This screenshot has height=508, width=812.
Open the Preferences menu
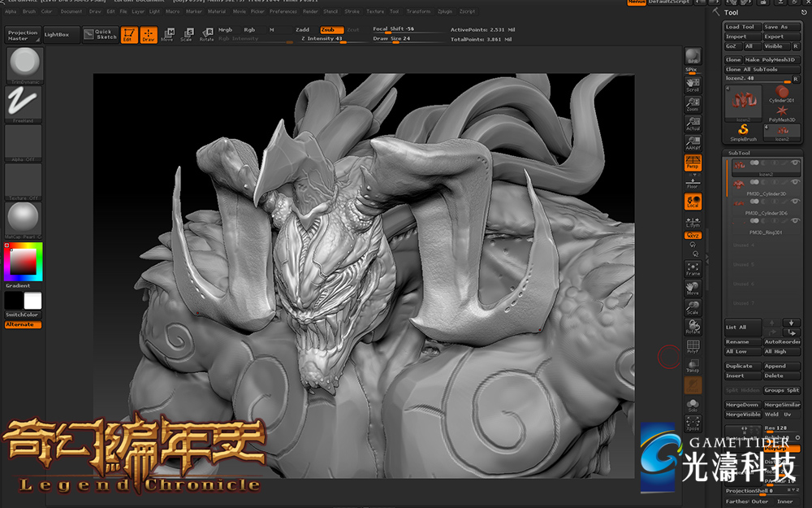[283, 11]
